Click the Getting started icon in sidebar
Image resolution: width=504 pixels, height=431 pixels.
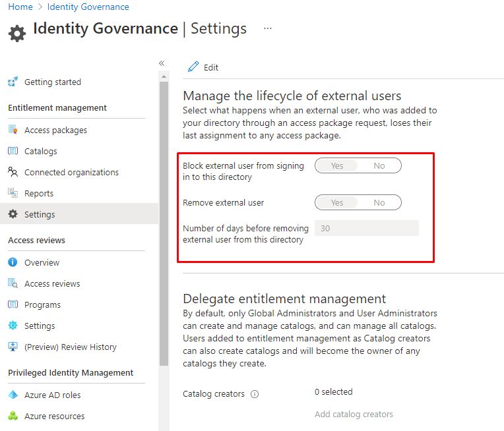(13, 82)
